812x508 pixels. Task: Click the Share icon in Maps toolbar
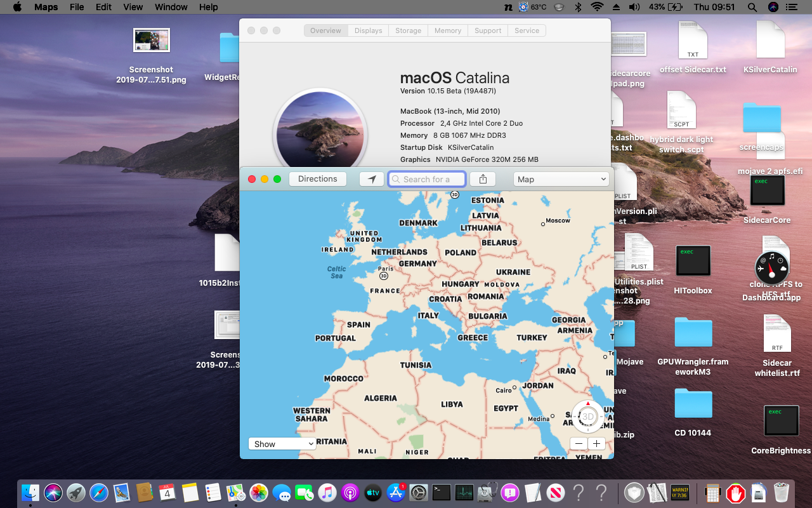(x=483, y=179)
